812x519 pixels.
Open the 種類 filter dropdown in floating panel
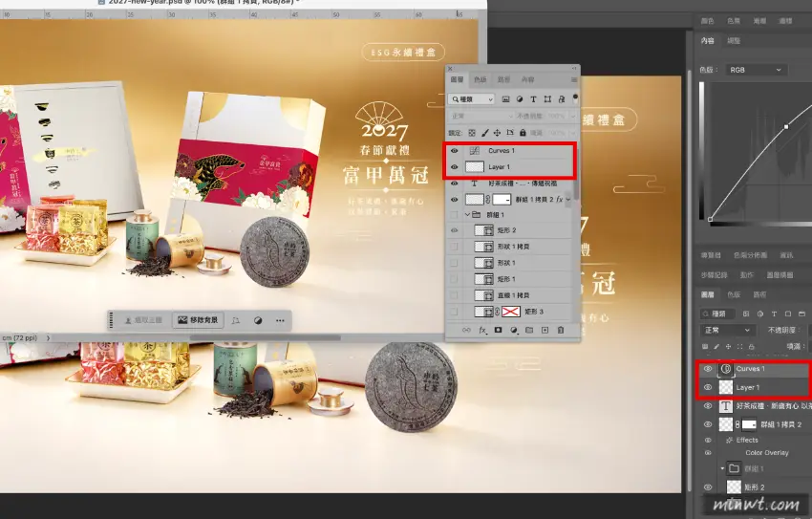click(471, 99)
